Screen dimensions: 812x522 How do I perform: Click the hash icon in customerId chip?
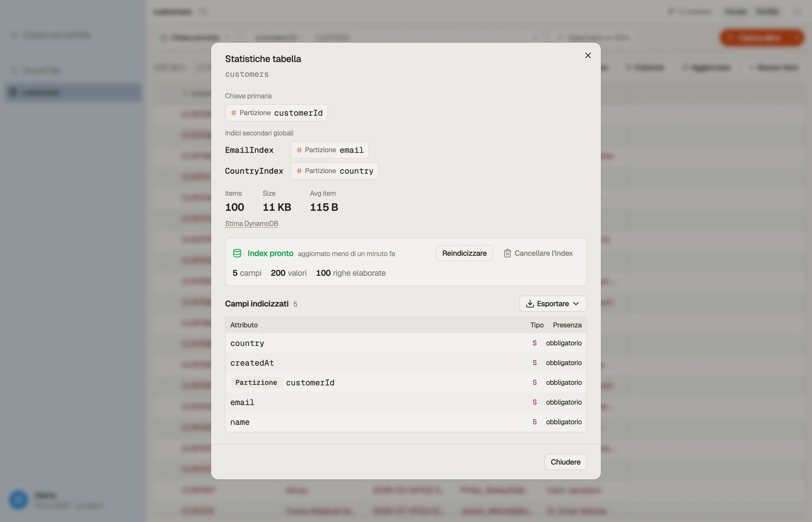(233, 113)
